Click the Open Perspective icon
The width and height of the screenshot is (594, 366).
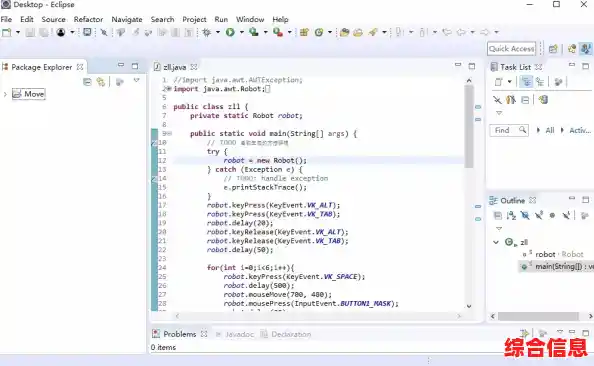click(x=553, y=48)
